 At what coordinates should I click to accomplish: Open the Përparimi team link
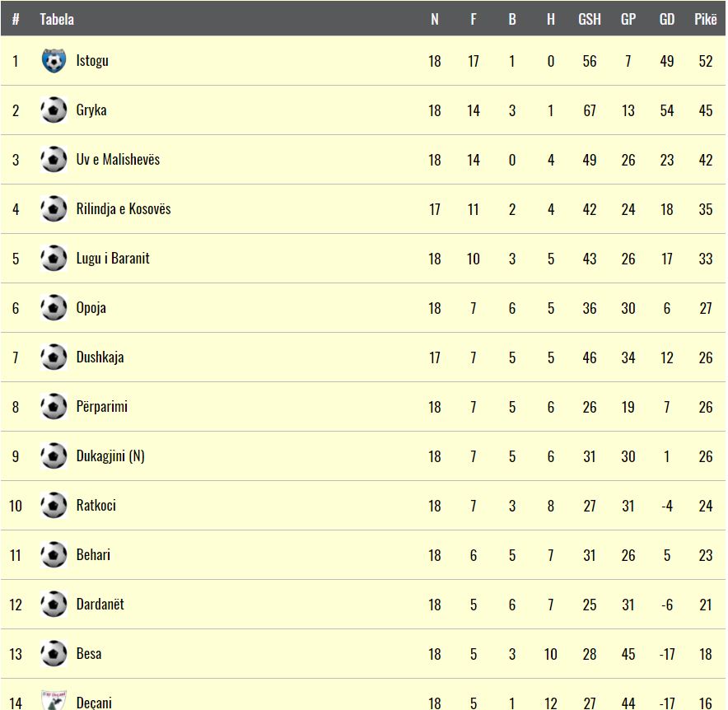[x=101, y=407]
